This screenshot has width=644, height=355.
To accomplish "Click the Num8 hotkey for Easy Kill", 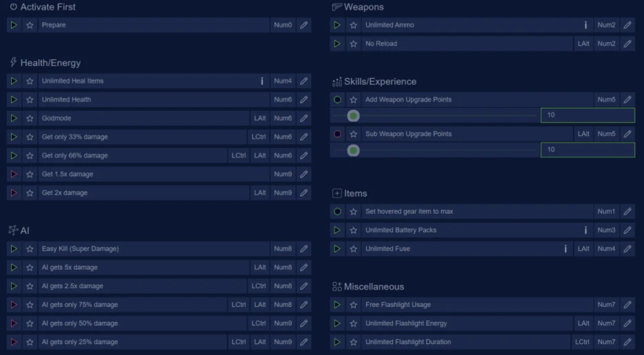I will 283,249.
